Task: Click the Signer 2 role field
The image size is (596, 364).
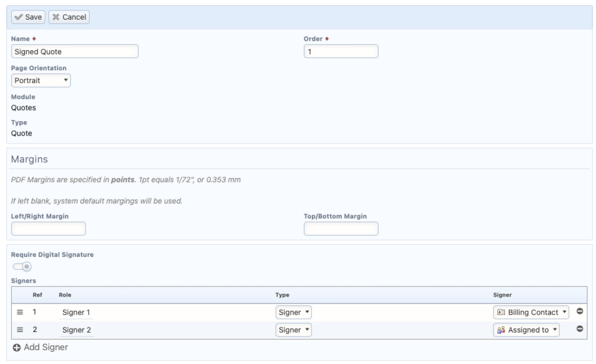Action: (x=77, y=330)
